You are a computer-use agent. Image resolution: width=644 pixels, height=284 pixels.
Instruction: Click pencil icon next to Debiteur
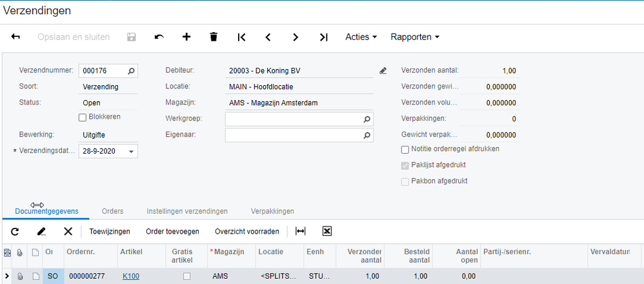click(383, 70)
